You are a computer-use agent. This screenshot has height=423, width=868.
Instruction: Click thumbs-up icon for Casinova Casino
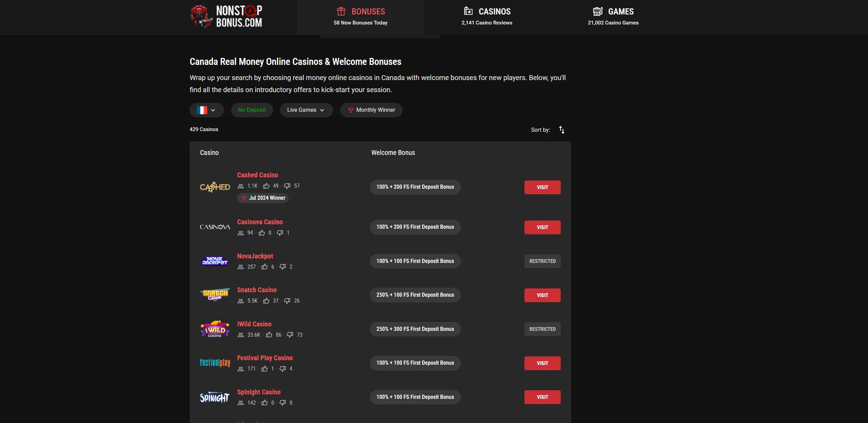click(x=262, y=233)
